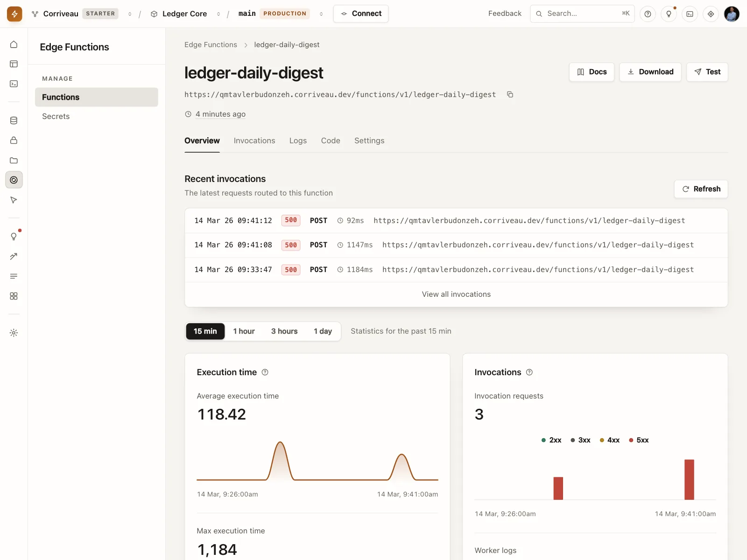The image size is (747, 560).
Task: Toggle the 3xx legend series
Action: point(580,440)
